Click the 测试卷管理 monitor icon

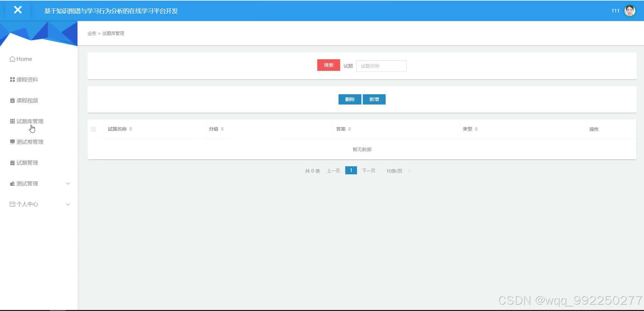click(12, 142)
